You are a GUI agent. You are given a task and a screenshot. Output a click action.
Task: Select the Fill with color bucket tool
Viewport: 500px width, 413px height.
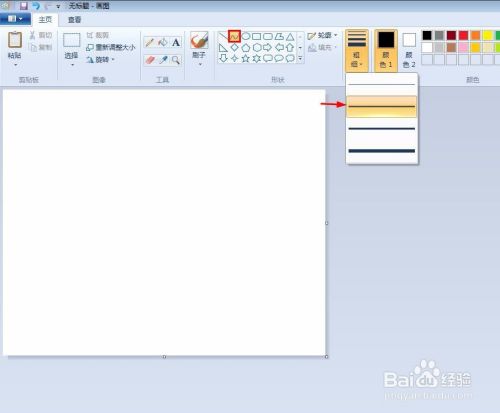coord(163,42)
